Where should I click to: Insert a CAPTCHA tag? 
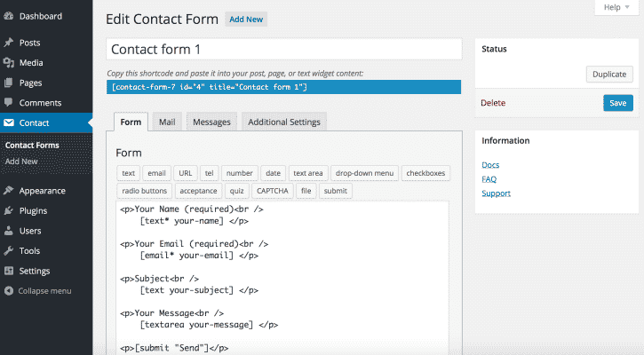(x=273, y=191)
